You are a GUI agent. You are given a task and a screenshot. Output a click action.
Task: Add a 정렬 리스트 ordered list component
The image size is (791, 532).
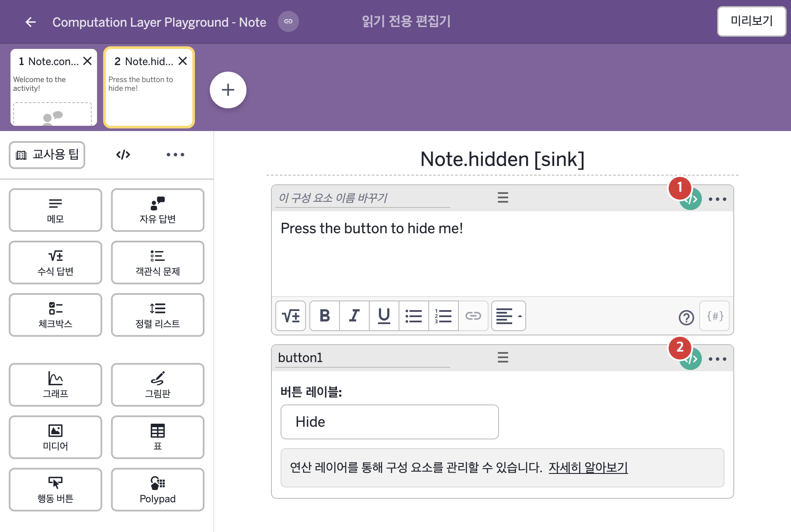pos(158,315)
